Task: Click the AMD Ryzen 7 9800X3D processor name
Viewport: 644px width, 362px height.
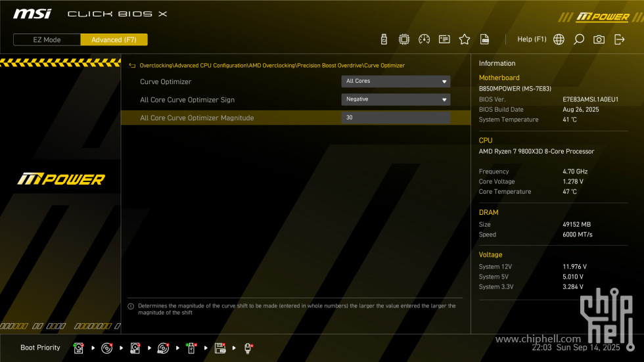Action: click(x=536, y=152)
